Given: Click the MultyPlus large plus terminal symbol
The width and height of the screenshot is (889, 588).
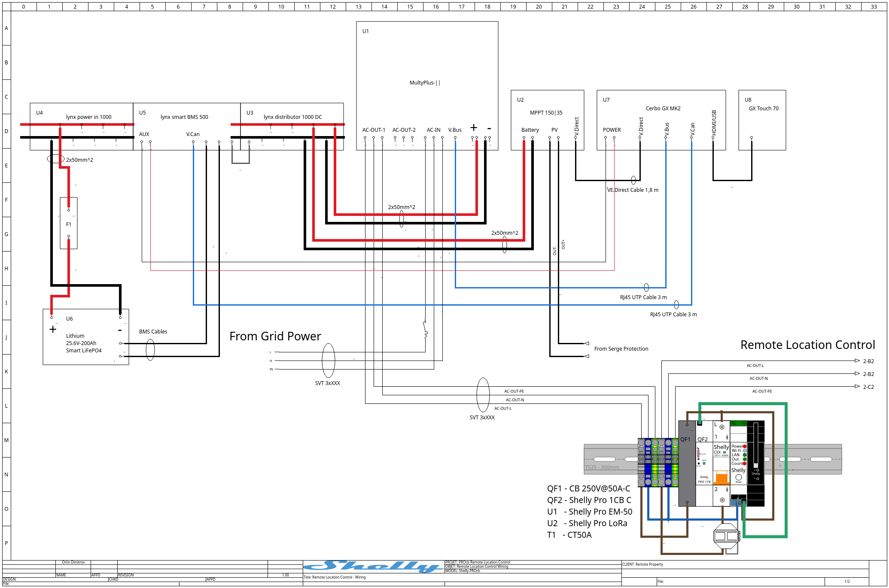Looking at the screenshot, I should pos(474,127).
